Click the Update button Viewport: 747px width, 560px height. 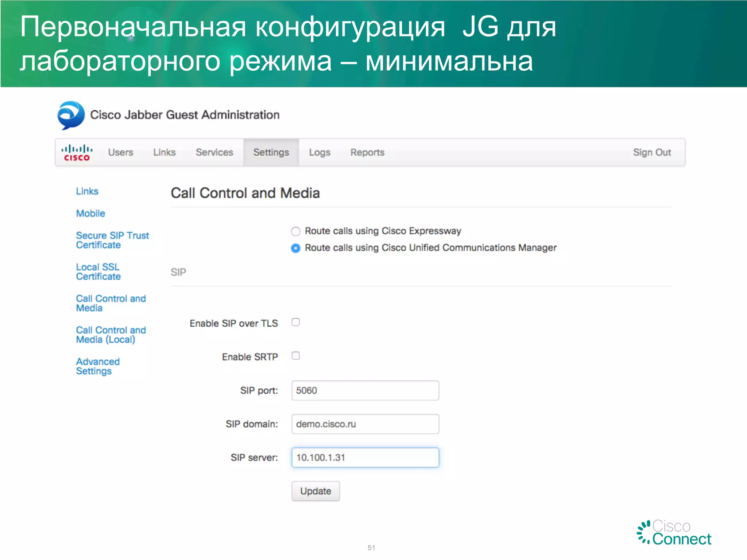tap(316, 491)
